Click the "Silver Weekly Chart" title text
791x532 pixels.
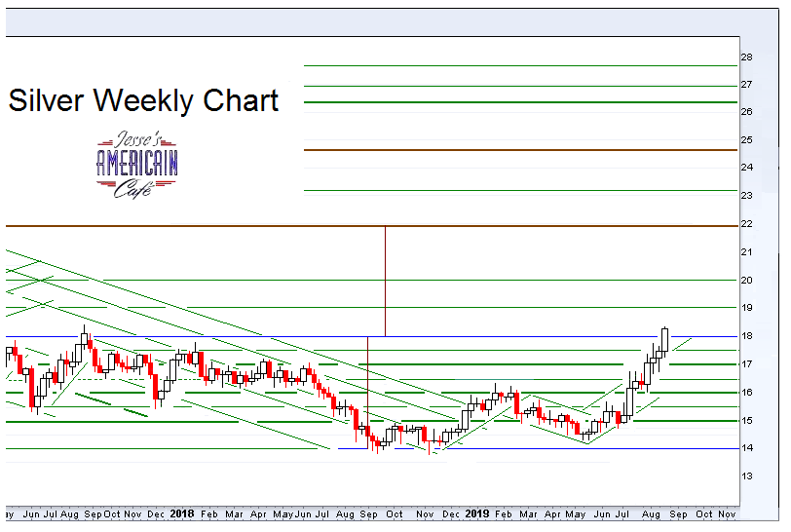pyautogui.click(x=143, y=100)
